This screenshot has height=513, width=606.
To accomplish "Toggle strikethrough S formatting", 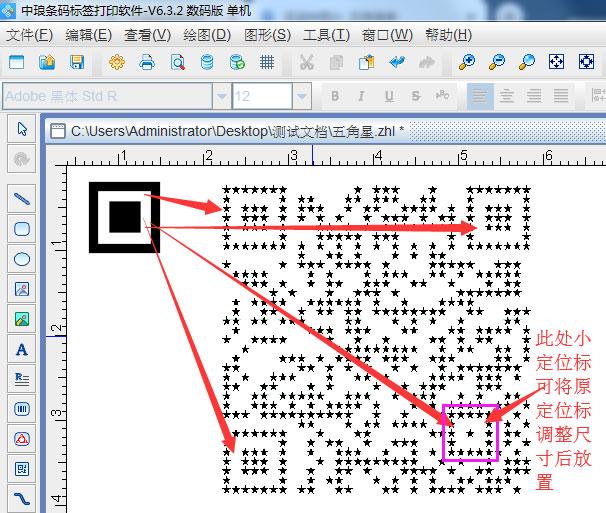I will tap(416, 96).
